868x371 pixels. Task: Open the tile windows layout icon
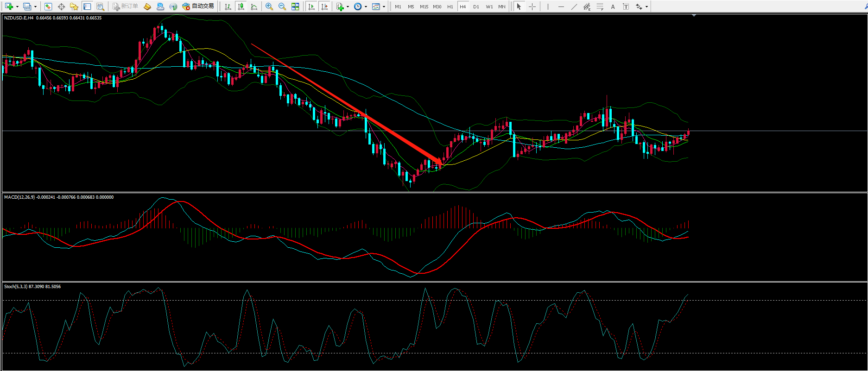295,6
